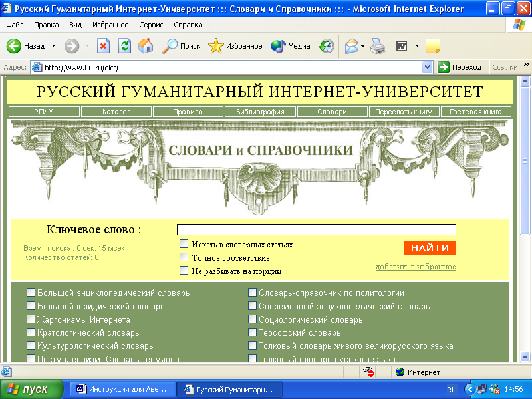Open the Mail button dropdown arrow

click(362, 46)
